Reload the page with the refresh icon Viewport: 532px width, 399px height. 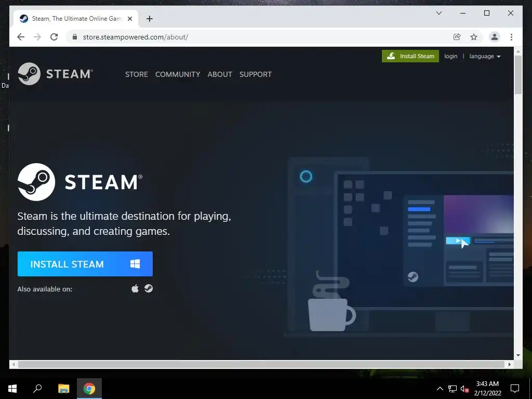[54, 37]
